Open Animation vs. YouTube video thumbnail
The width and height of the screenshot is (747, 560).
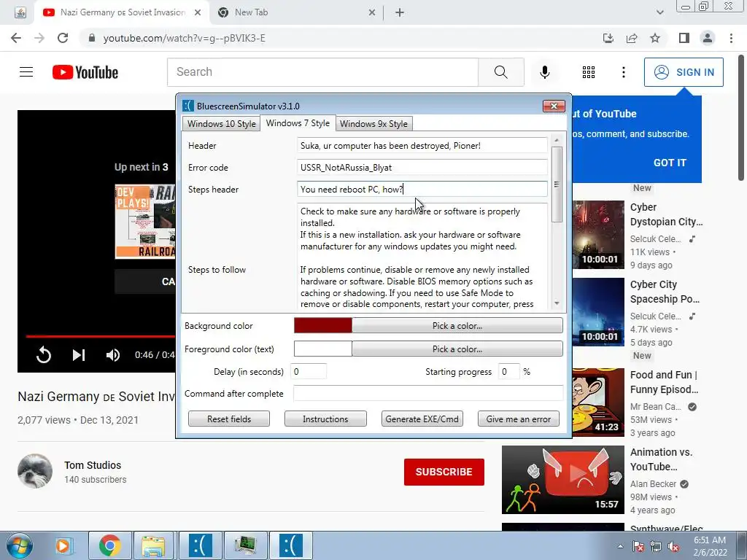[562, 480]
